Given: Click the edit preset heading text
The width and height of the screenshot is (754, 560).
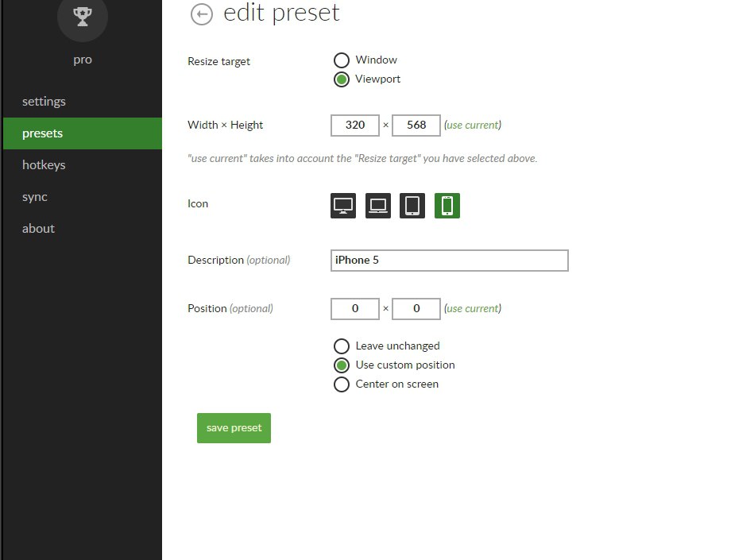Looking at the screenshot, I should (x=281, y=13).
